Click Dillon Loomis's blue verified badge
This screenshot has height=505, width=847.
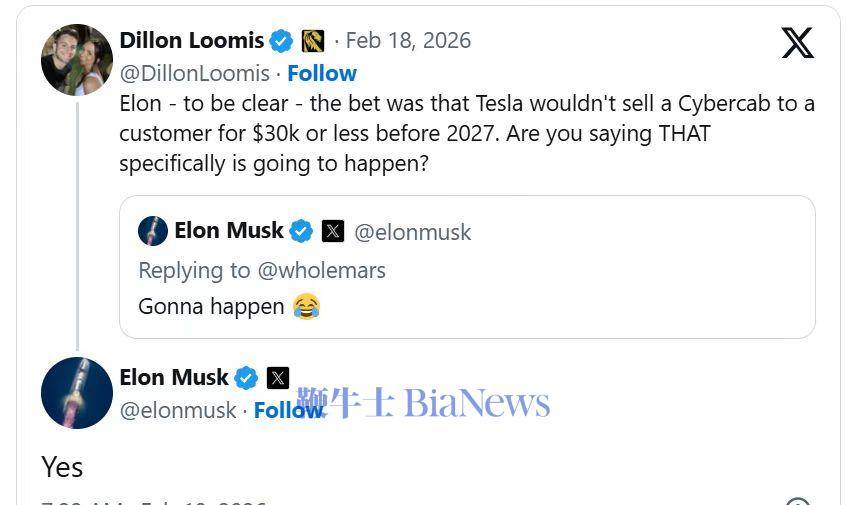coord(282,41)
